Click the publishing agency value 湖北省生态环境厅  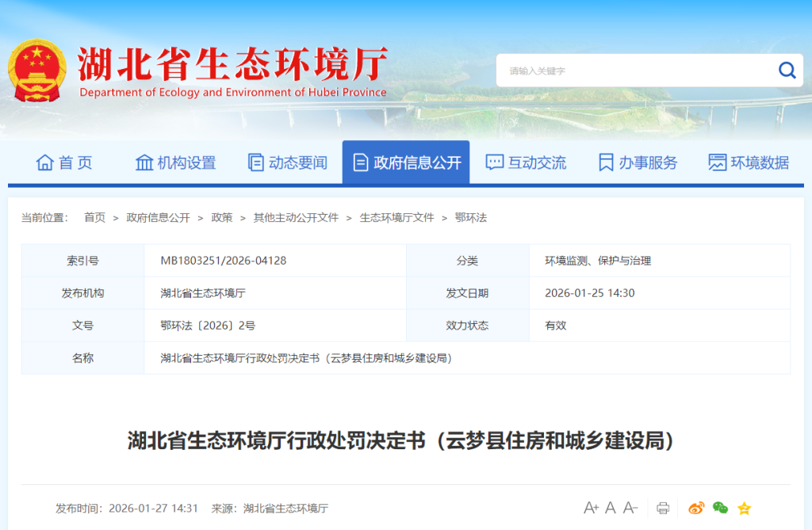coord(202,293)
